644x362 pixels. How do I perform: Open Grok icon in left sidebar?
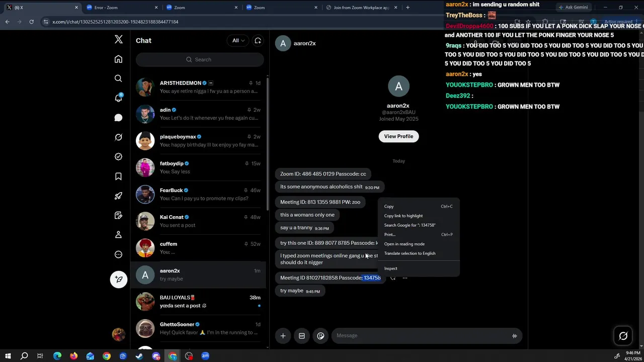(118, 137)
